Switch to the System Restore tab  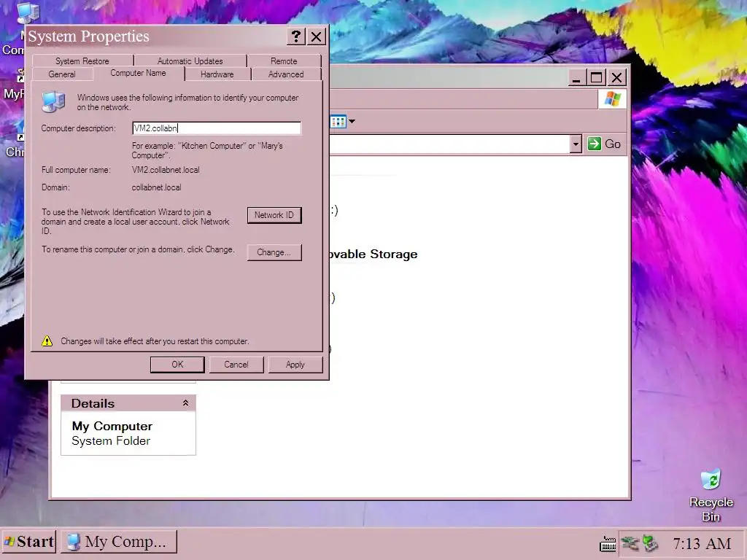82,61
